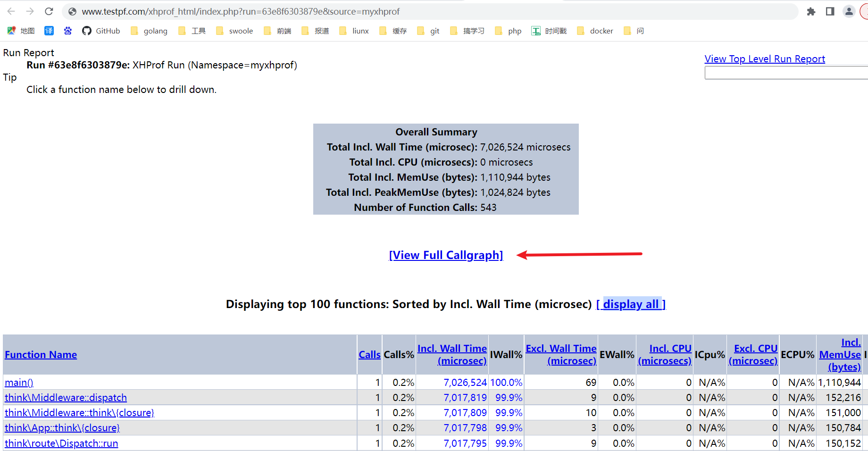Sort by Excl. Wall Time (microsec)
This screenshot has width=868, height=451.
click(561, 355)
